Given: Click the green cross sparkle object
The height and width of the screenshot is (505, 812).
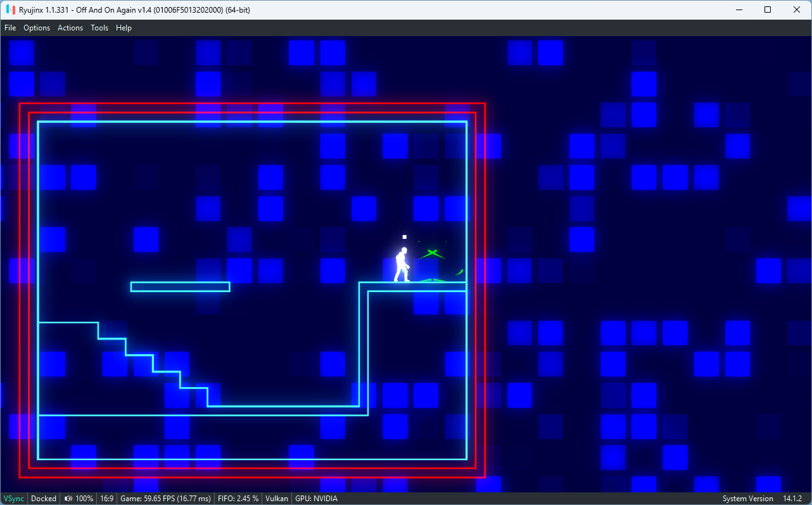Looking at the screenshot, I should (x=433, y=254).
